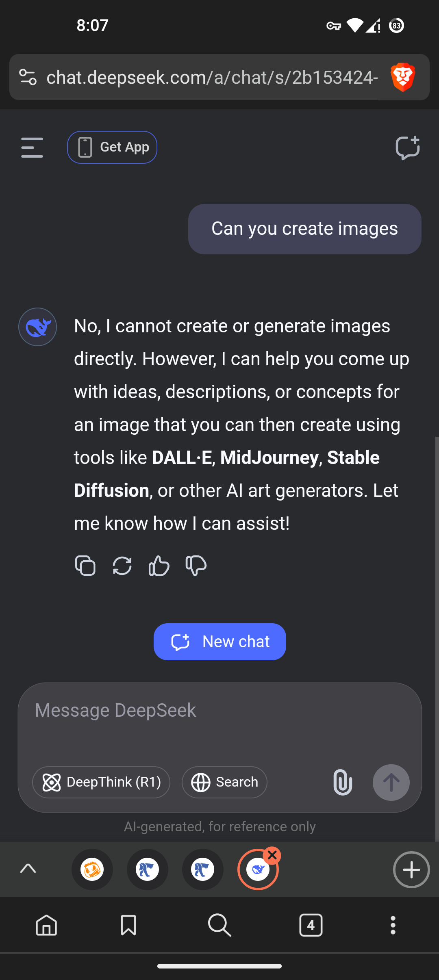Open a new chat from the top-right icon

pos(408,147)
